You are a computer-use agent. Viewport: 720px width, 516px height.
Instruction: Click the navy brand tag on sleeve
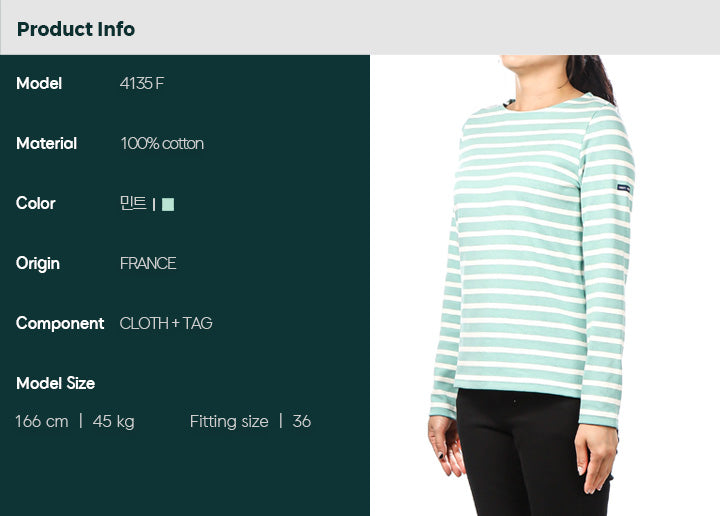pos(623,188)
